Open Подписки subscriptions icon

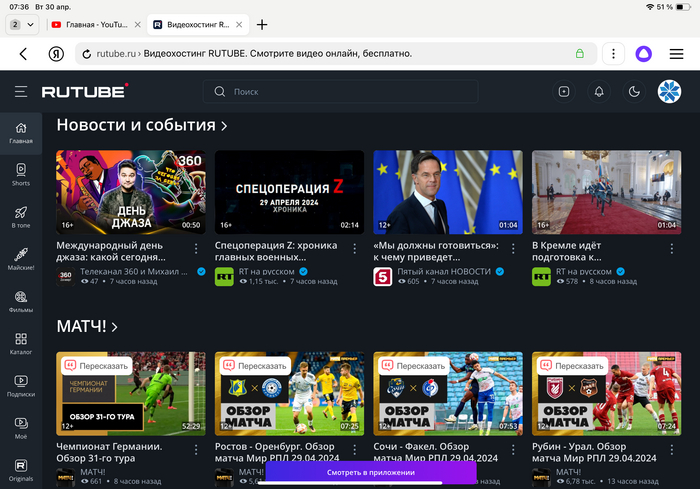[21, 385]
